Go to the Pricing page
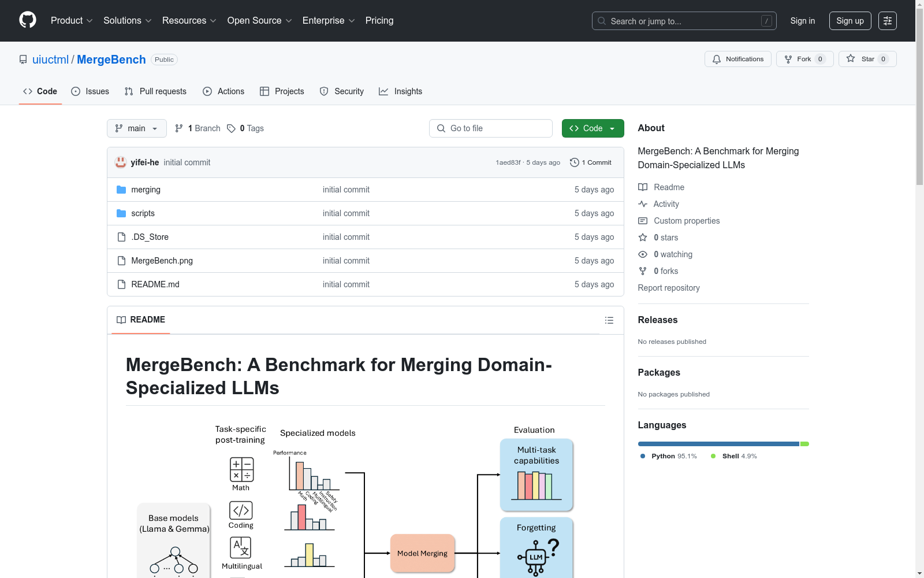The image size is (924, 578). click(x=379, y=21)
